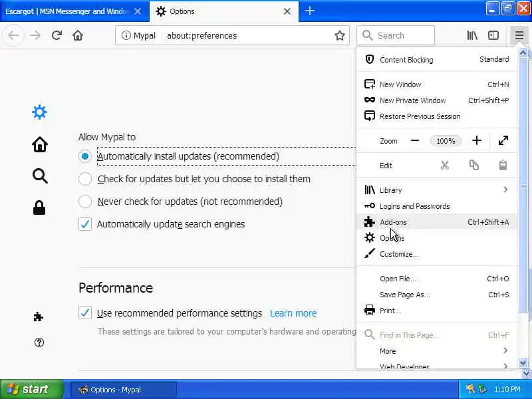Choose Print from the menu

click(437, 311)
